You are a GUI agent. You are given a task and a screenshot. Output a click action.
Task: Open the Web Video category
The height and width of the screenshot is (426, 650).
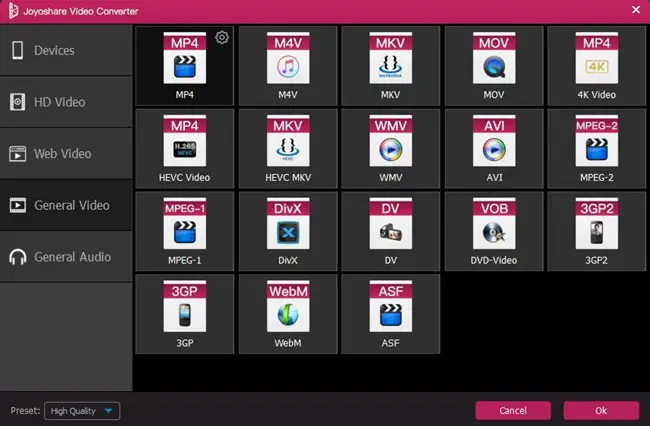[66, 154]
